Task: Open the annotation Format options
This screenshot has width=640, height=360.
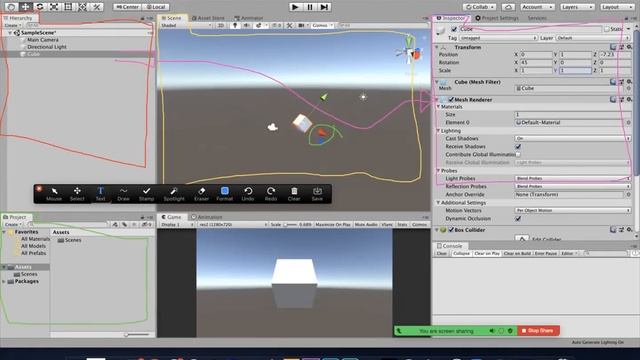Action: tap(224, 194)
